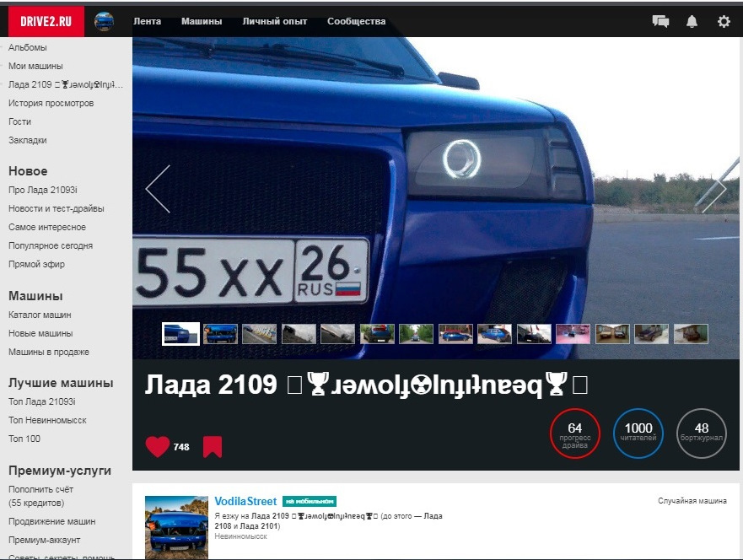Click the 48 бортжурнал circle
The height and width of the screenshot is (560, 743).
pos(702,433)
